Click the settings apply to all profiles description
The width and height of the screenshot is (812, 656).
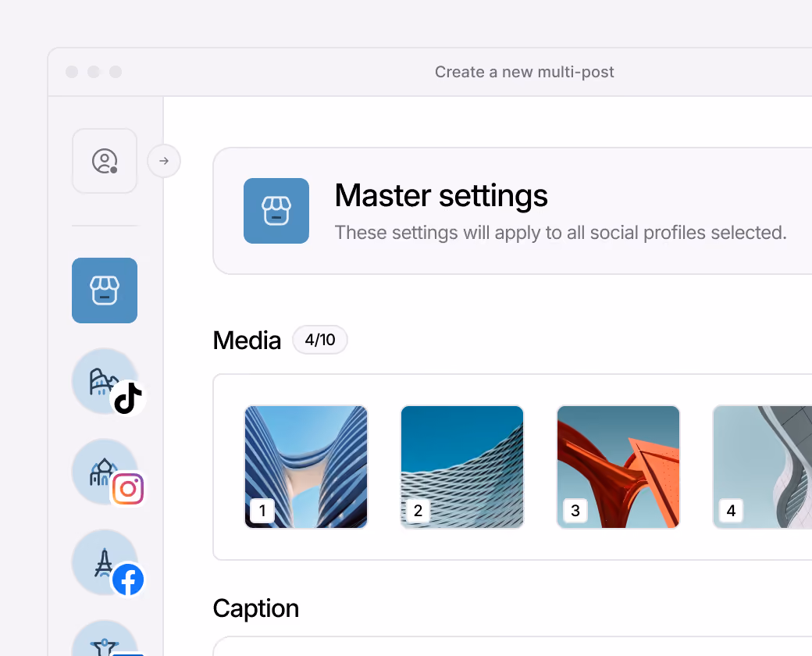tap(561, 233)
